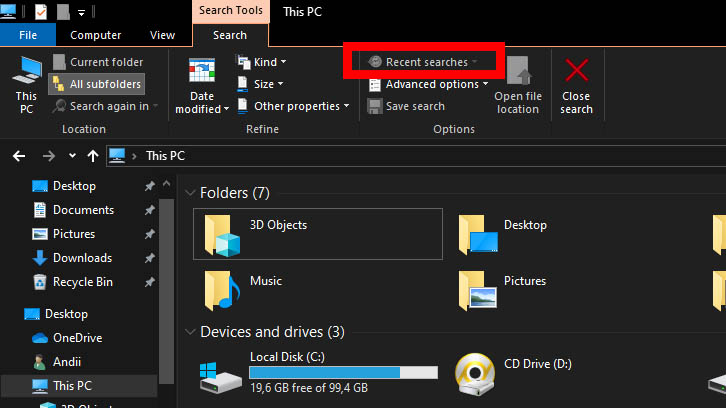This screenshot has height=408, width=726.
Task: Open pinned Pictures in Quick access
Action: pos(74,234)
